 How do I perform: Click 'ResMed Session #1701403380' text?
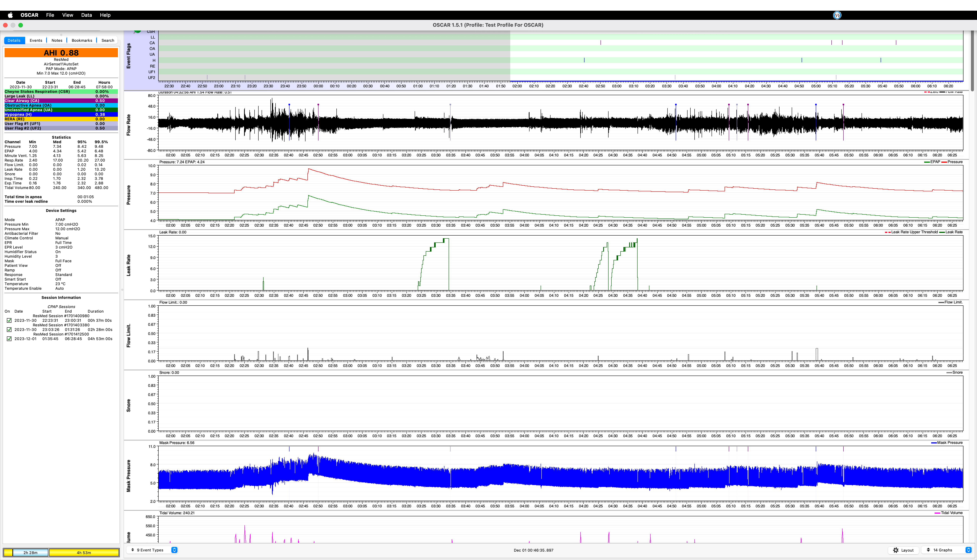point(61,325)
